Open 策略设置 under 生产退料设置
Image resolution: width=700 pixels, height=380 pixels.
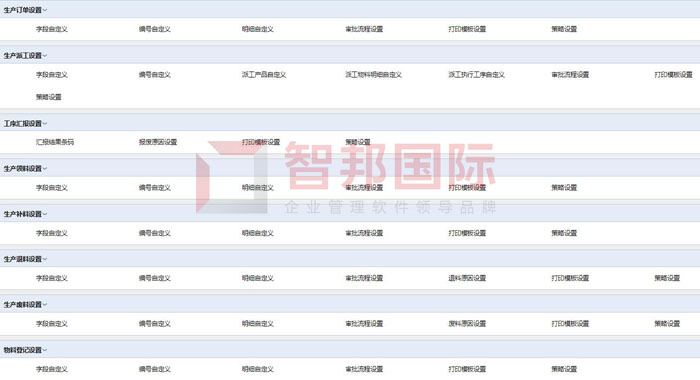[667, 278]
